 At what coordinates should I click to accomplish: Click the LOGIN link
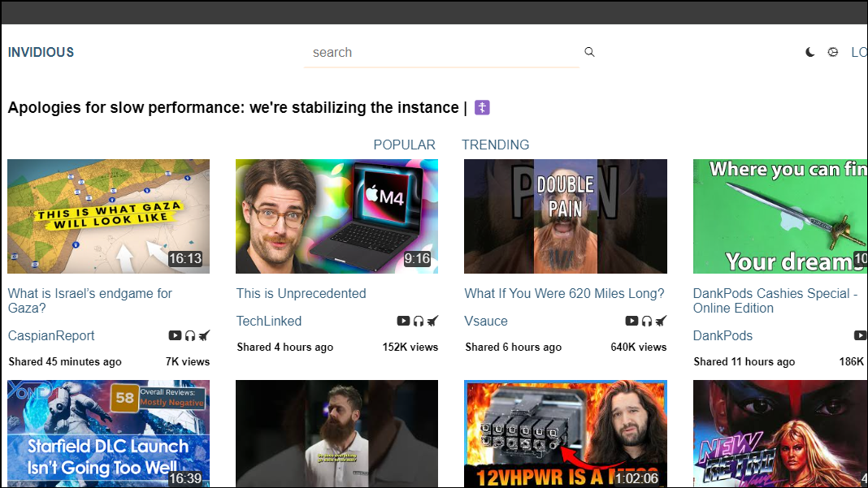(x=859, y=52)
